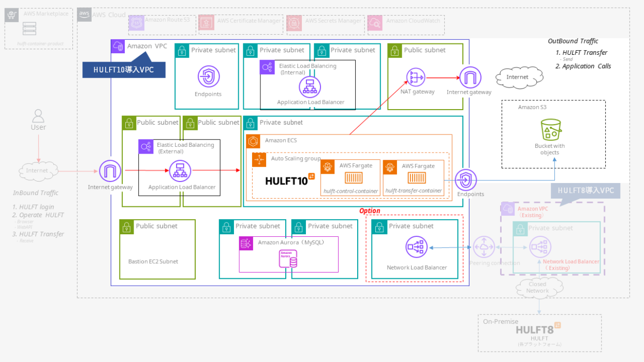Viewport: 644px width, 362px height.
Task: Click the Amazon VPC cloud-lock icon
Action: click(118, 46)
